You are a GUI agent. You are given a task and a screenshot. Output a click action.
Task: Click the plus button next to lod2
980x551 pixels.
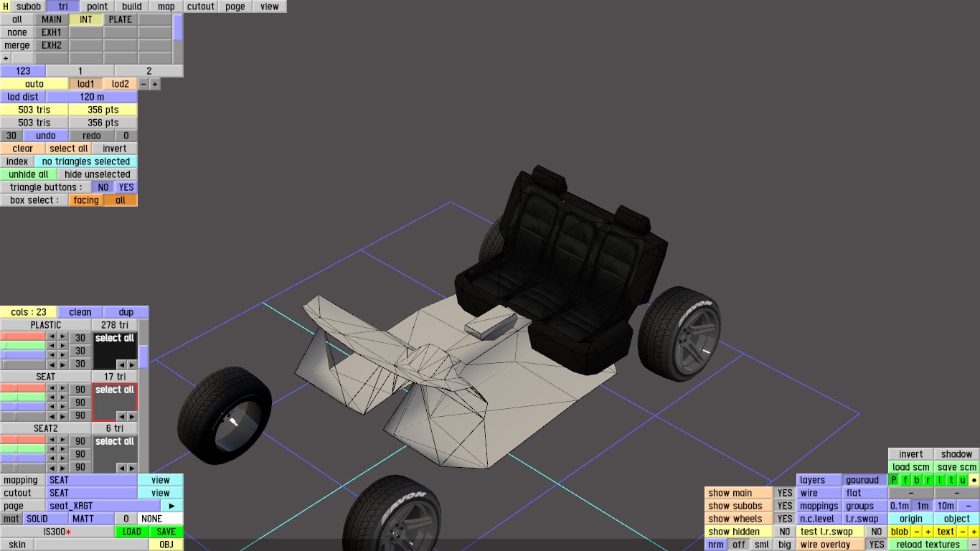pos(155,84)
